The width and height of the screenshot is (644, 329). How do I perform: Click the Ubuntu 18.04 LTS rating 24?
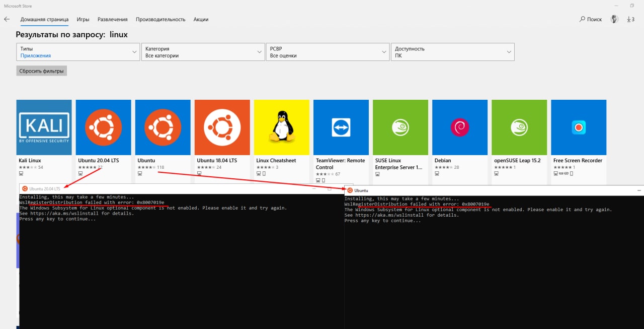206,167
